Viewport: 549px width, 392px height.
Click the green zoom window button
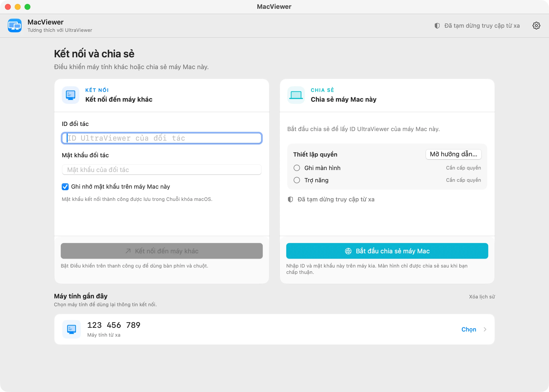[27, 7]
